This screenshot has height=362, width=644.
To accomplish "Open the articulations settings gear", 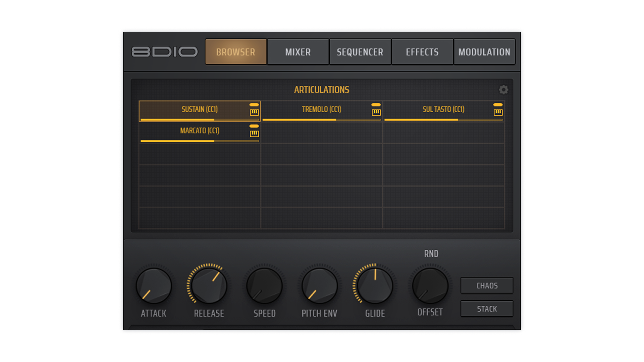I will 503,89.
